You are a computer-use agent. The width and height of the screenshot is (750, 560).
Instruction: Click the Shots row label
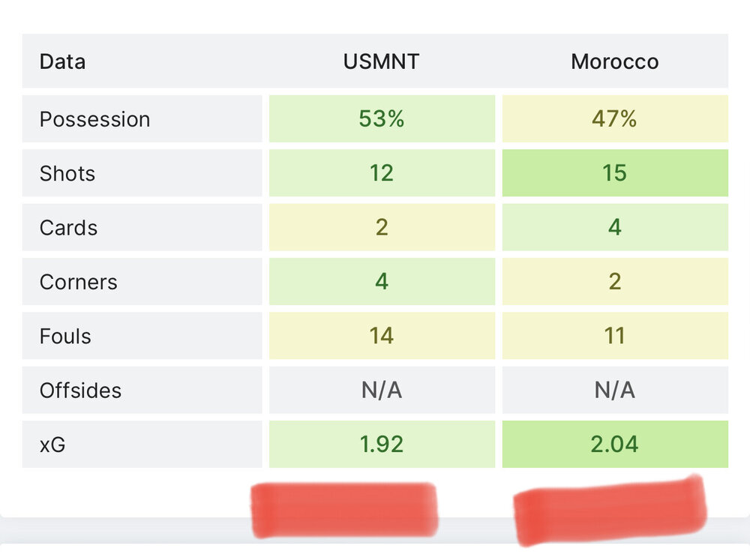point(67,173)
